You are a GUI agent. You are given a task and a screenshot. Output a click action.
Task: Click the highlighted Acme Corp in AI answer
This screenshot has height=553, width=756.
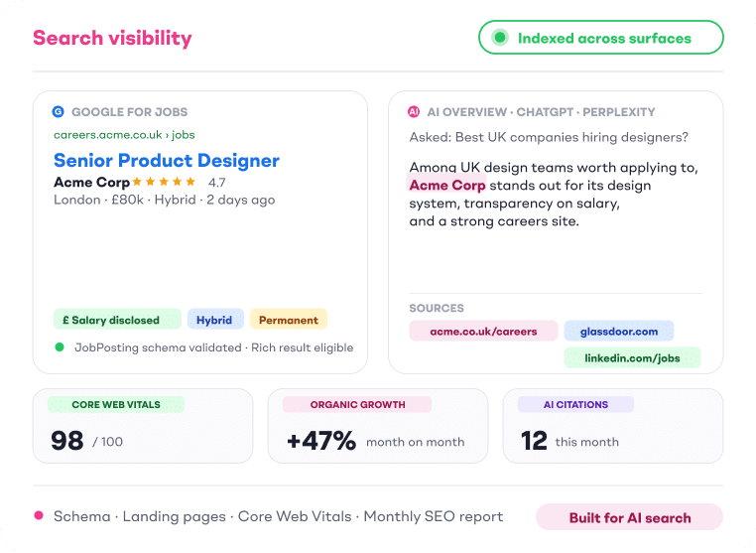pyautogui.click(x=446, y=186)
